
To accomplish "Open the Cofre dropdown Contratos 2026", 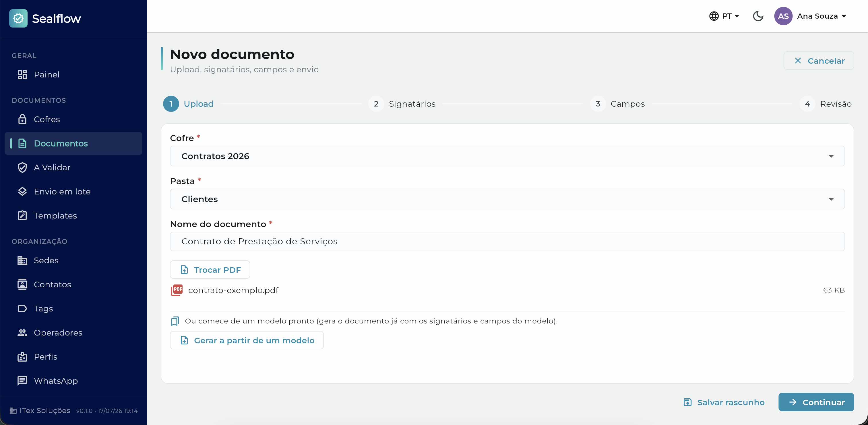I will (x=507, y=156).
